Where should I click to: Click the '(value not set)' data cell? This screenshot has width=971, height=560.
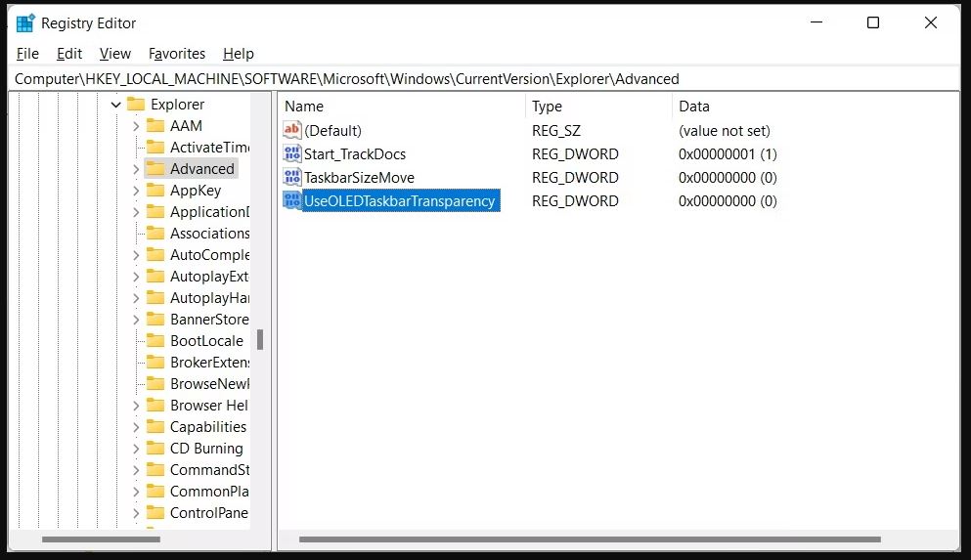pos(724,131)
